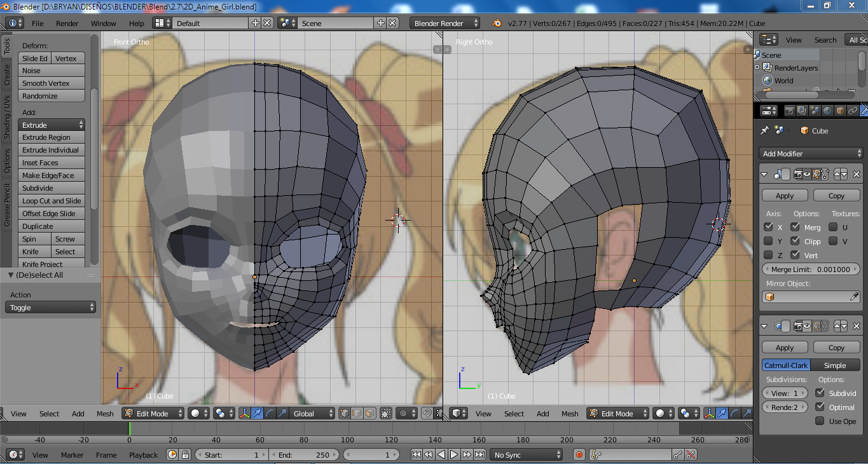Open the Constraints properties chain tab icon
The image size is (868, 464).
pyautogui.click(x=853, y=111)
